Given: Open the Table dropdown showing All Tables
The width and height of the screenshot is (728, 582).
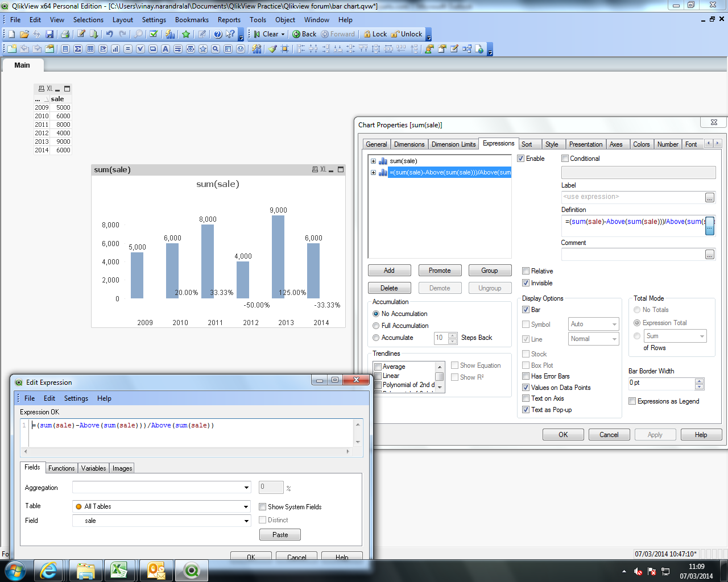Looking at the screenshot, I should pos(246,506).
